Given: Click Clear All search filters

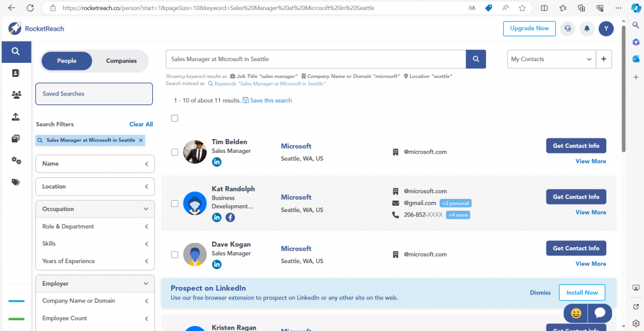Looking at the screenshot, I should [141, 124].
